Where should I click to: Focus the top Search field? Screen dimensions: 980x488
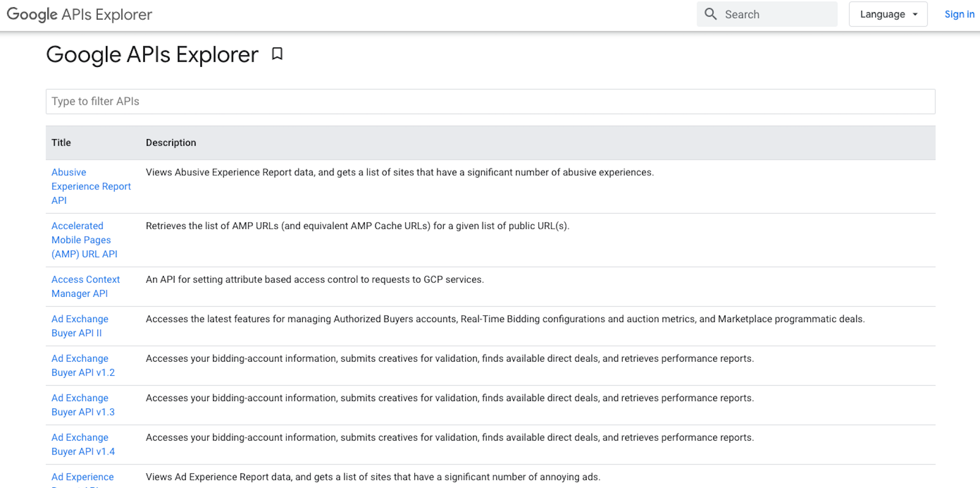767,14
